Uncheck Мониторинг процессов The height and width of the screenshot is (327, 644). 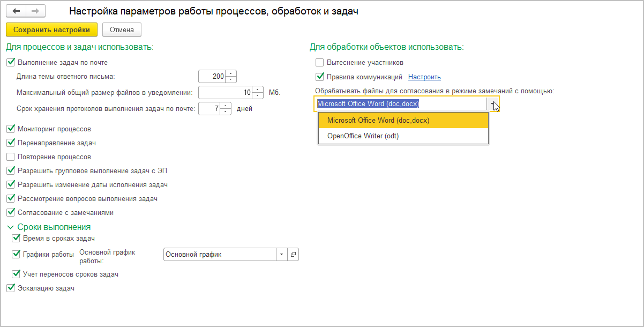[10, 129]
